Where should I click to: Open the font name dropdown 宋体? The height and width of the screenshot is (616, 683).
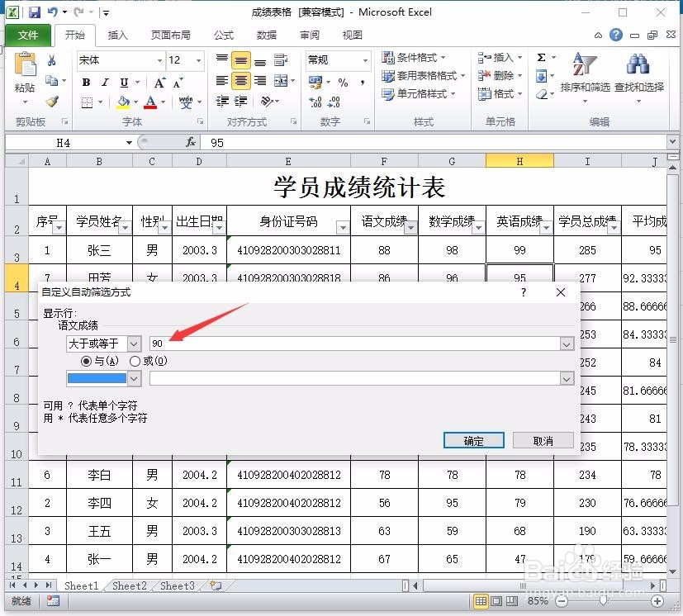(x=160, y=60)
